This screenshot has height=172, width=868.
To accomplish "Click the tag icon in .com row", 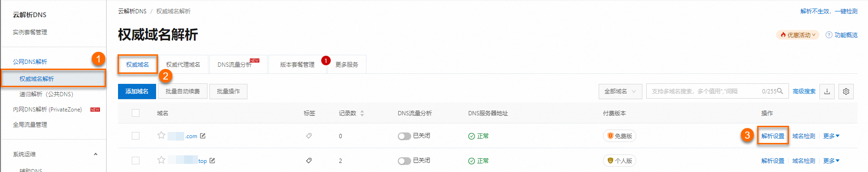I will tap(309, 136).
